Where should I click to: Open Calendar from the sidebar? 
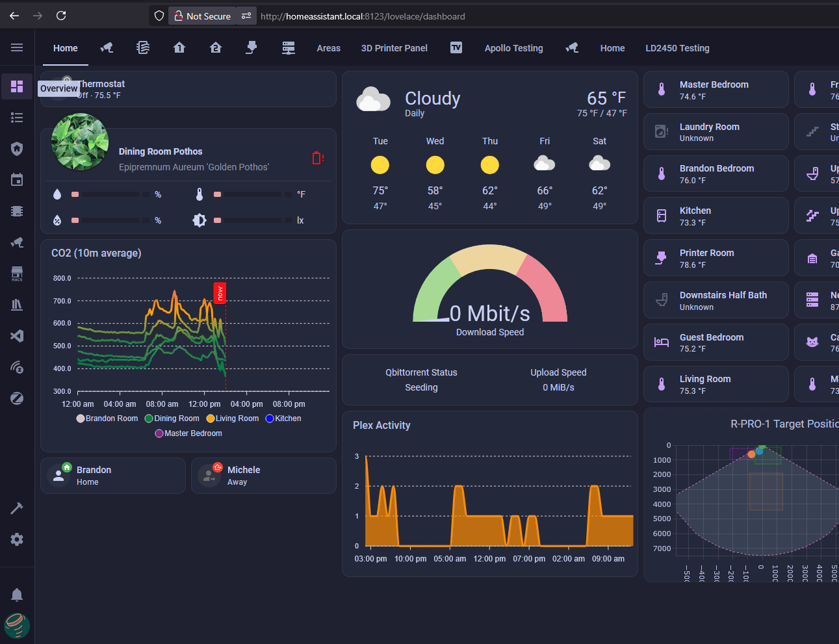pos(17,180)
